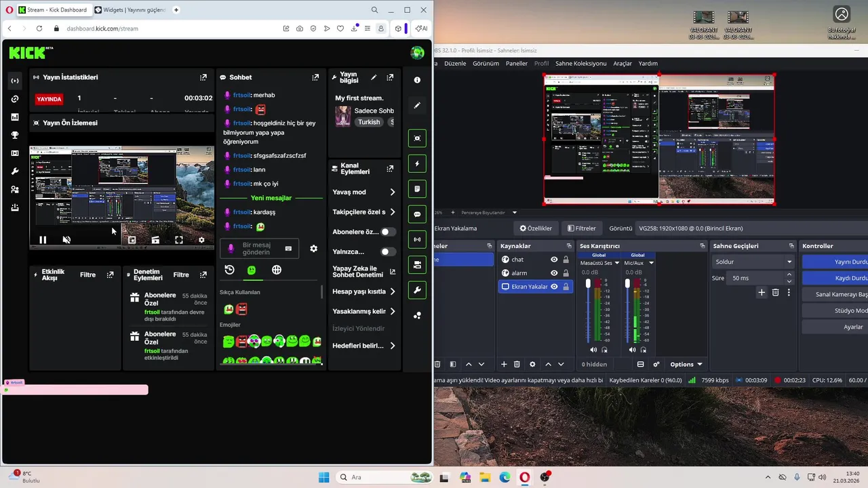Screen dimensions: 868x488
Task: Edit stream info with the pencil icon in Yayın bilgisi
Action: pos(374,77)
